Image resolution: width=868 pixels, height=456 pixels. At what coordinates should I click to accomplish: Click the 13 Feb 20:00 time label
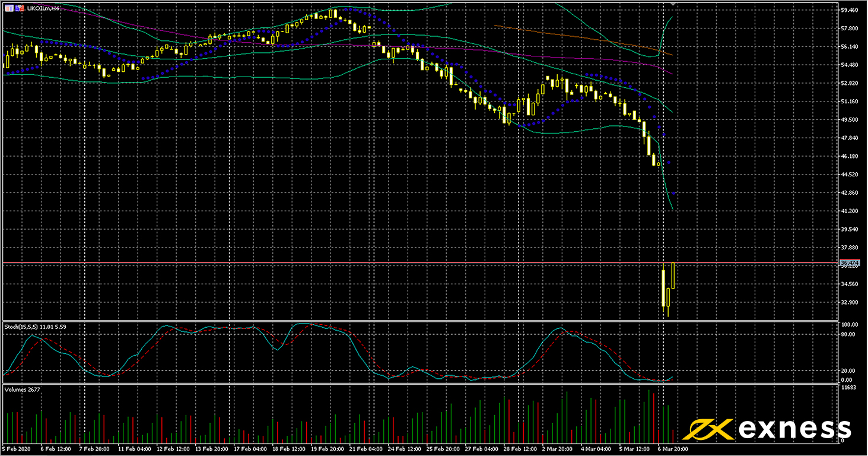[212, 449]
